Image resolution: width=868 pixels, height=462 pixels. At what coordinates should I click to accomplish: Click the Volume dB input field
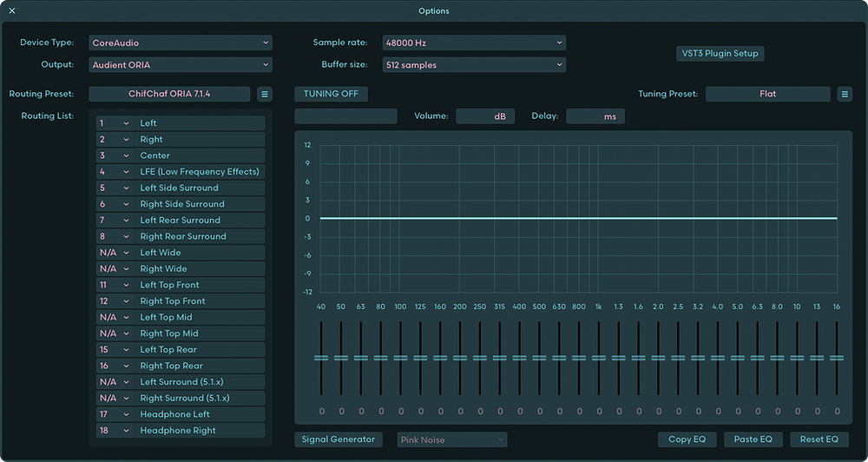pos(485,116)
